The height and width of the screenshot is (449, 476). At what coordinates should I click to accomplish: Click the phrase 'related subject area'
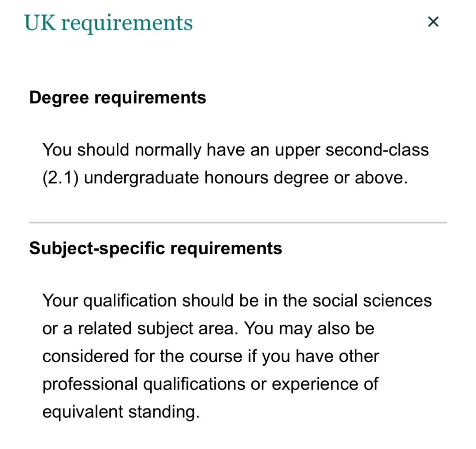[157, 329]
